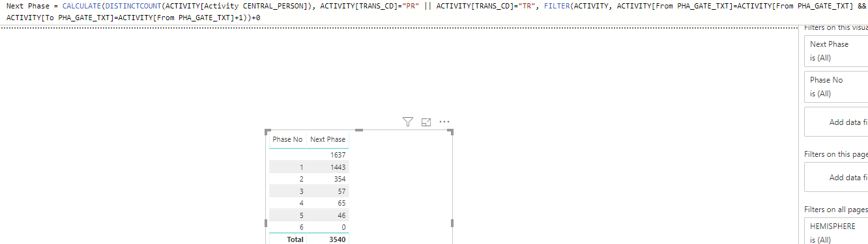
Task: Open the visual filter funnel icon
Action: pos(408,122)
